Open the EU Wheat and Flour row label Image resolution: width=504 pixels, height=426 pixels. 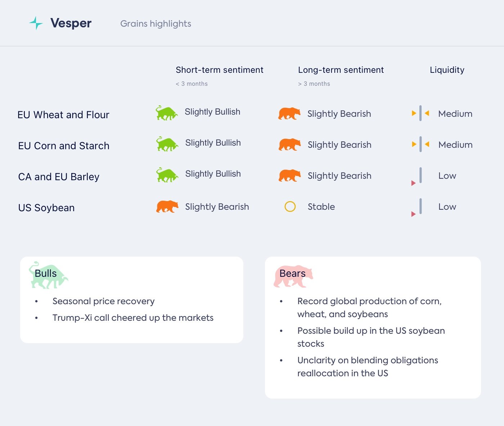coord(63,115)
